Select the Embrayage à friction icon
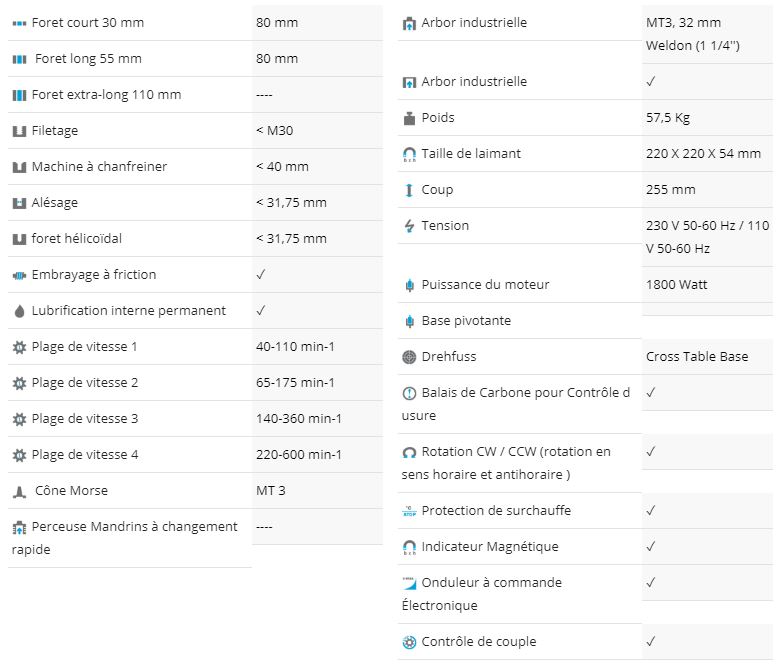Screen dimensions: 778x664 point(19,275)
